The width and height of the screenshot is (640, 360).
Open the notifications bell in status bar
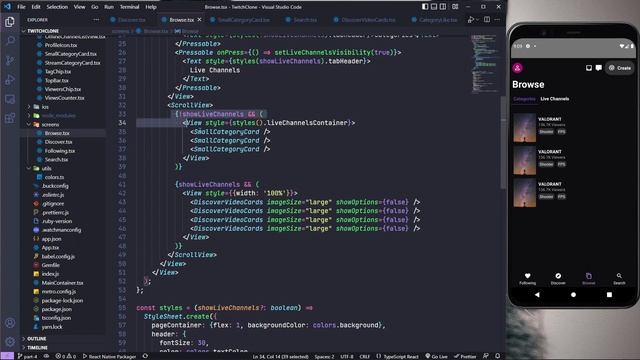(x=498, y=356)
